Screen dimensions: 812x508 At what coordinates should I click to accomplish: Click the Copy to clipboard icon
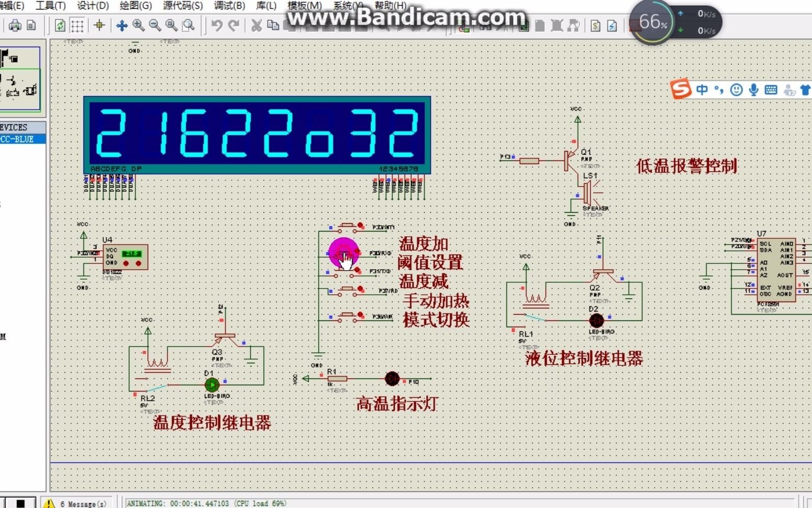(273, 25)
